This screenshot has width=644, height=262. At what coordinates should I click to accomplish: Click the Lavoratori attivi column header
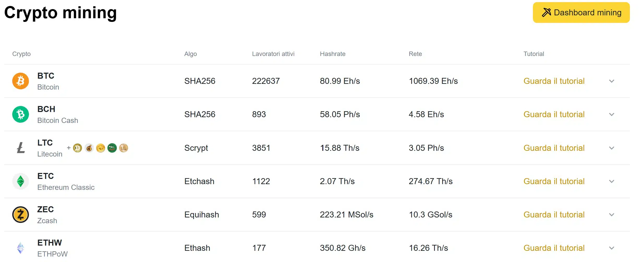click(x=273, y=54)
